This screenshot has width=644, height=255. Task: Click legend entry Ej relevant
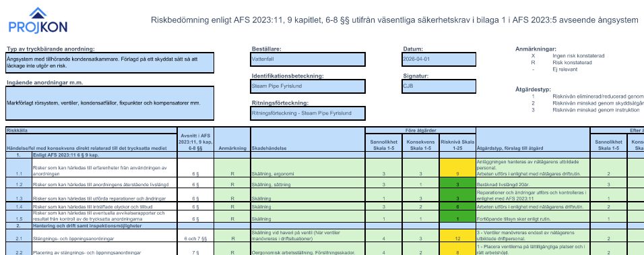pos(565,69)
